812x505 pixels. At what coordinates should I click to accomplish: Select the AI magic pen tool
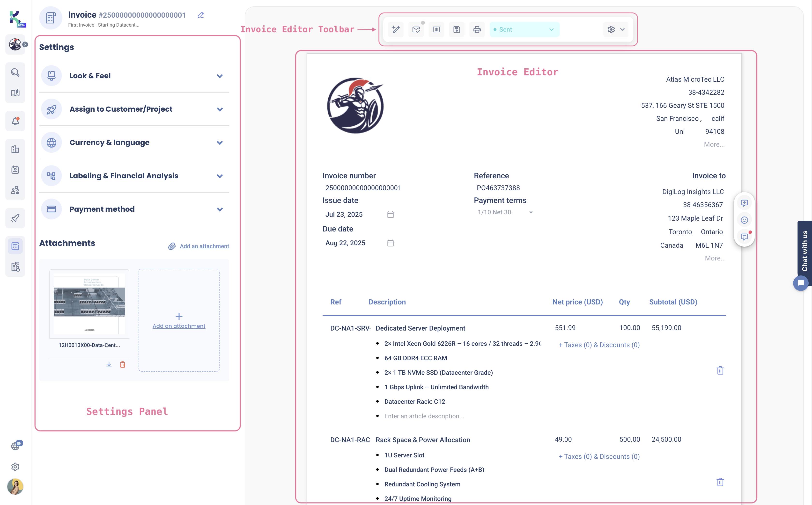396,29
